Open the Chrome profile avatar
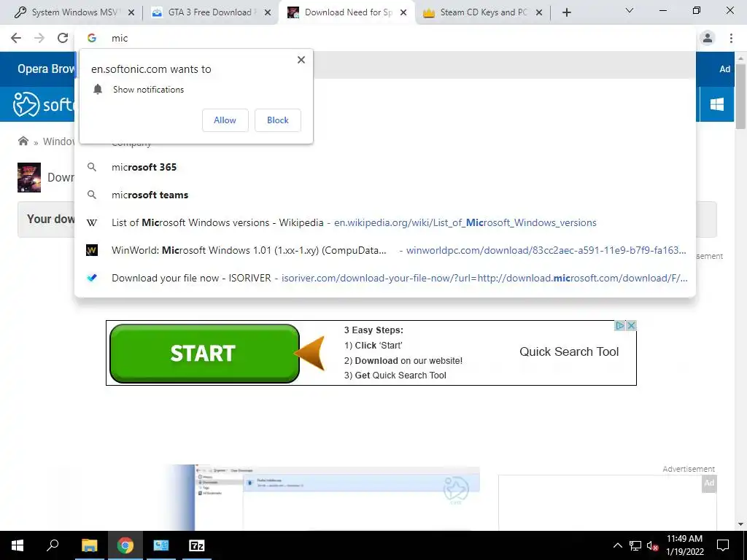The image size is (747, 560). pos(708,38)
